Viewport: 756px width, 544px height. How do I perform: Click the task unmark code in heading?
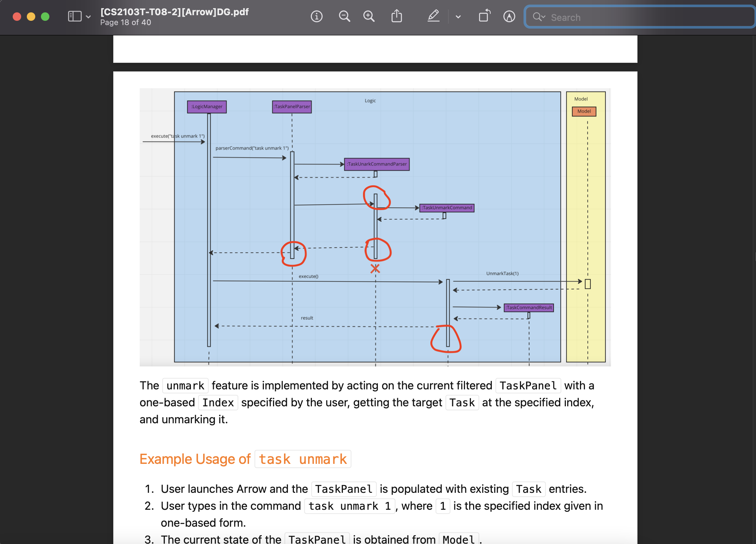303,459
